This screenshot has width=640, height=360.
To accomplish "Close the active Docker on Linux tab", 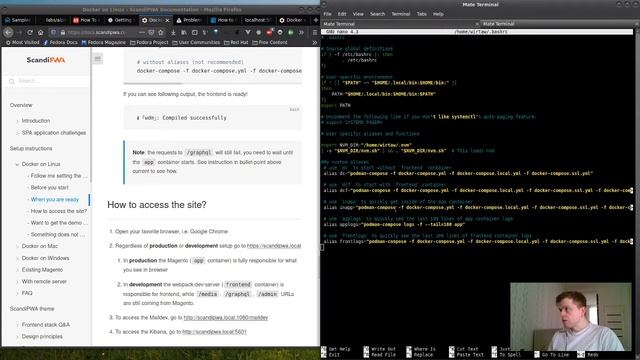I will pyautogui.click(x=167, y=20).
